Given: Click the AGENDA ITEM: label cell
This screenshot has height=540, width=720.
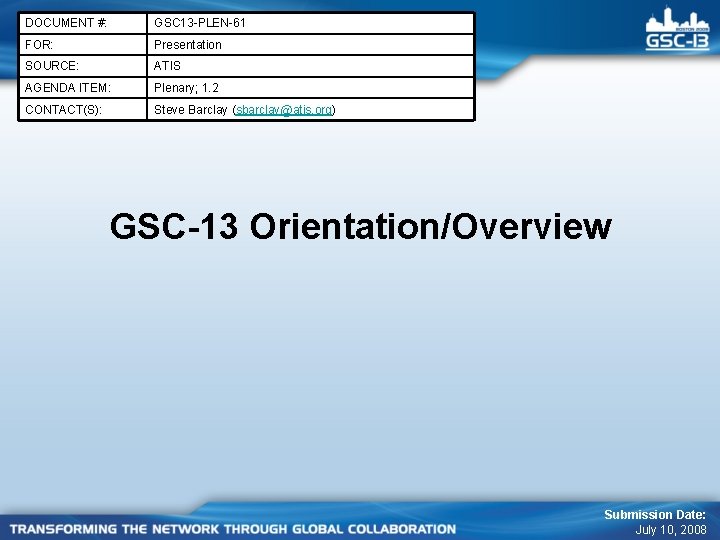Looking at the screenshot, I should pyautogui.click(x=83, y=88).
